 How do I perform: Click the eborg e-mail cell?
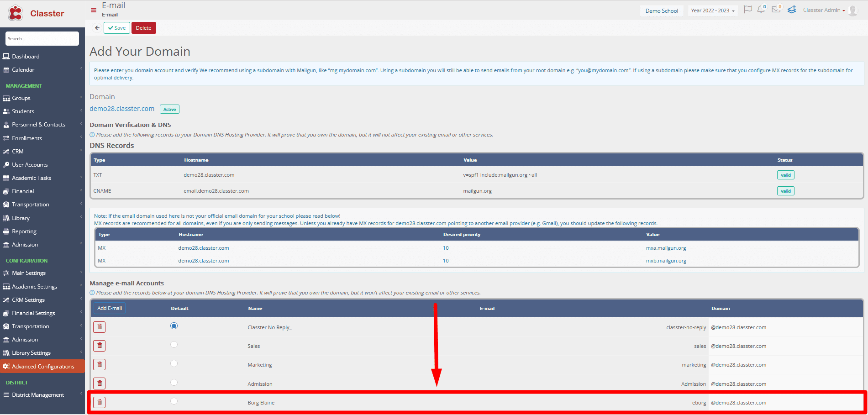click(699, 403)
